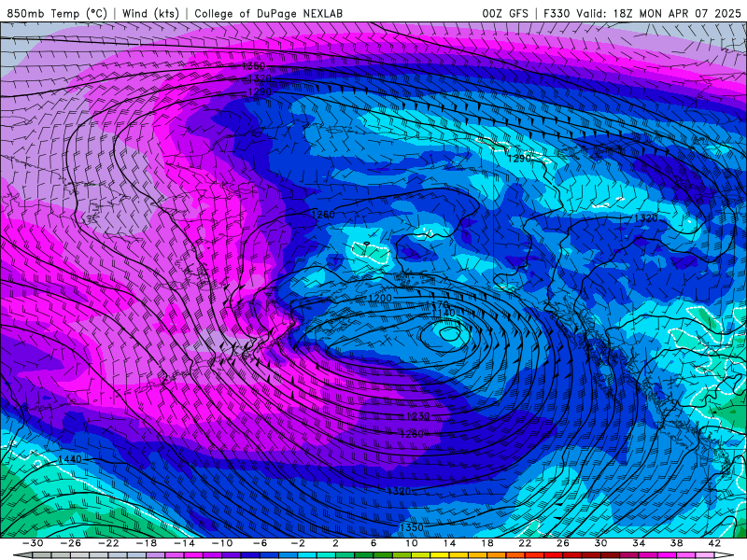This screenshot has width=747, height=560.
Task: Click the positive 18 colorbar label
Action: coord(486,543)
